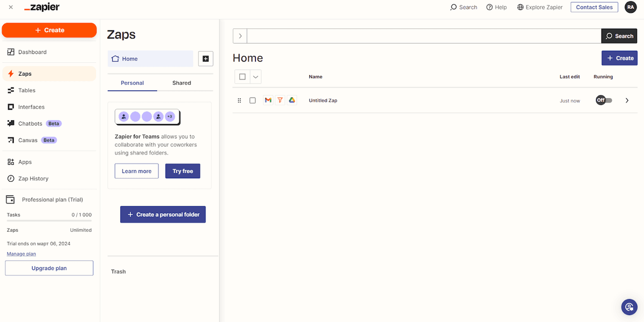Open the Manage plan link
The image size is (644, 322).
pos(21,253)
